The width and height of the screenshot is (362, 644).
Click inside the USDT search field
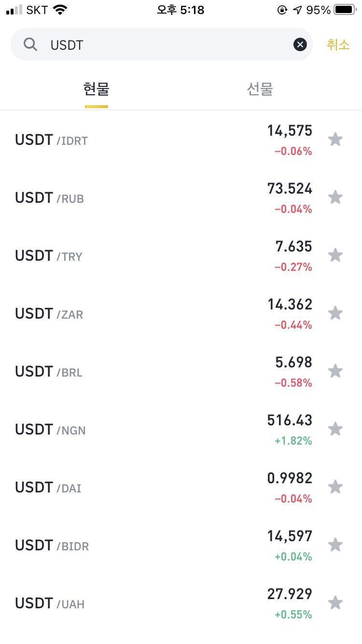[x=164, y=45]
